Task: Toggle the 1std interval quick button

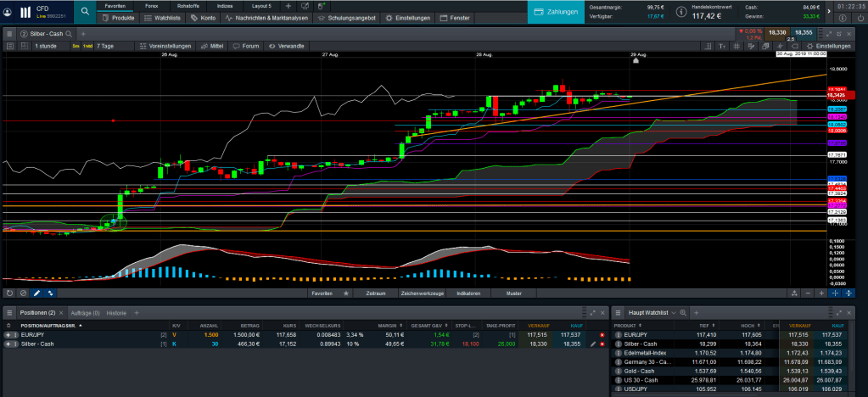Action: coord(87,46)
